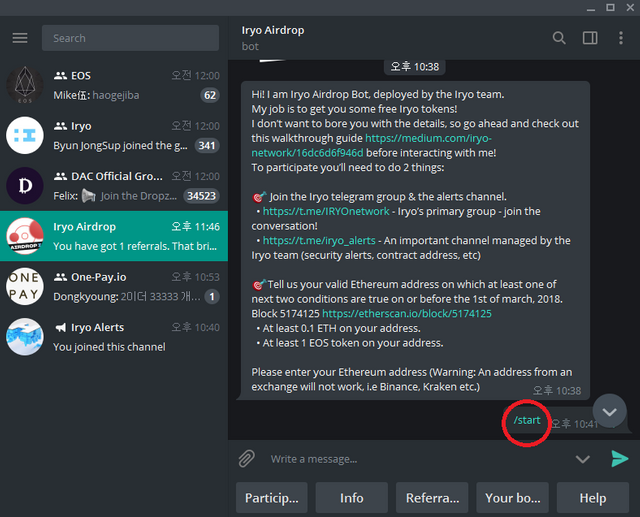Image resolution: width=640 pixels, height=517 pixels.
Task: Click the 오후 10:38 date separator
Action: (415, 67)
